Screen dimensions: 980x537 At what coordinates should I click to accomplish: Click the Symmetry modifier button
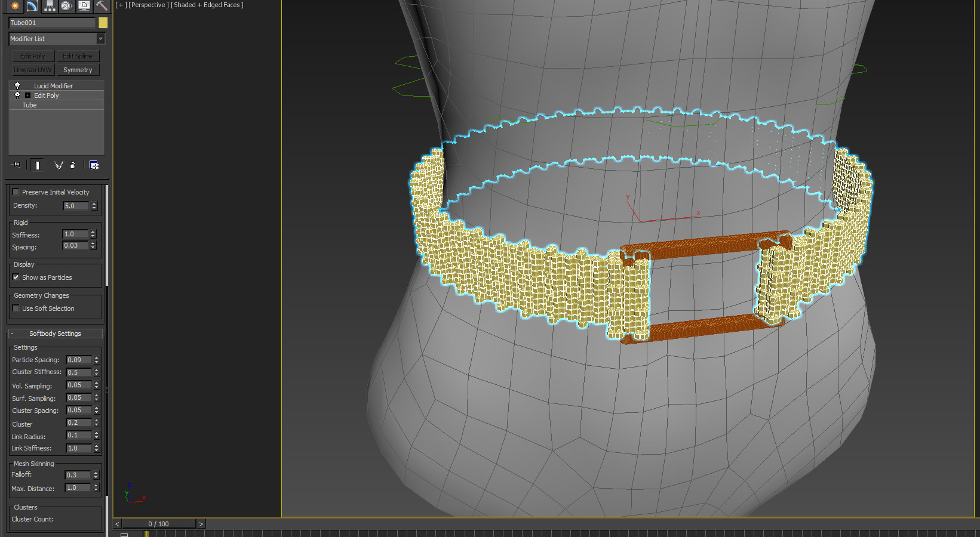(78, 70)
